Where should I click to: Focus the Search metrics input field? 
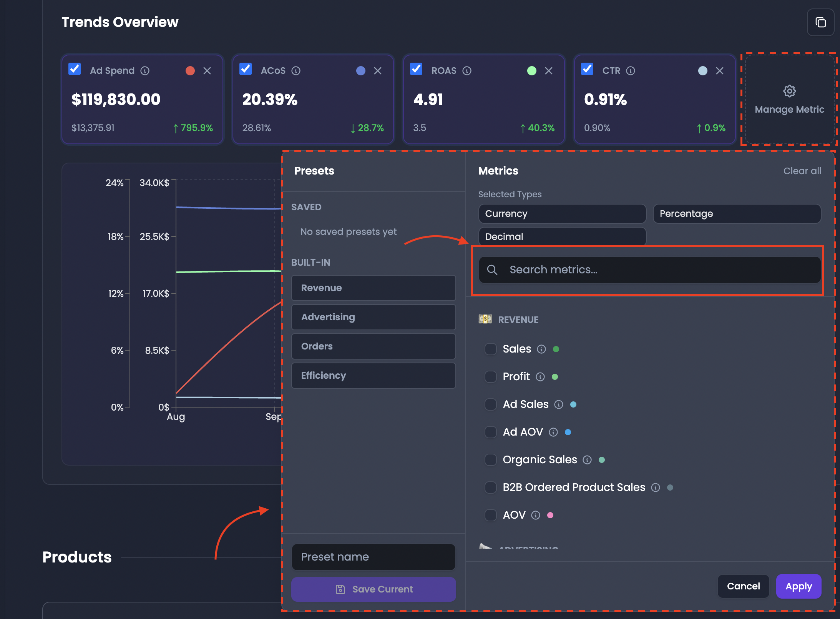(649, 270)
